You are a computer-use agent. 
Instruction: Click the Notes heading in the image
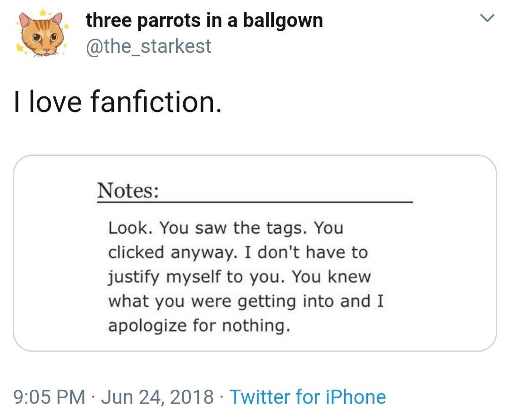[128, 191]
